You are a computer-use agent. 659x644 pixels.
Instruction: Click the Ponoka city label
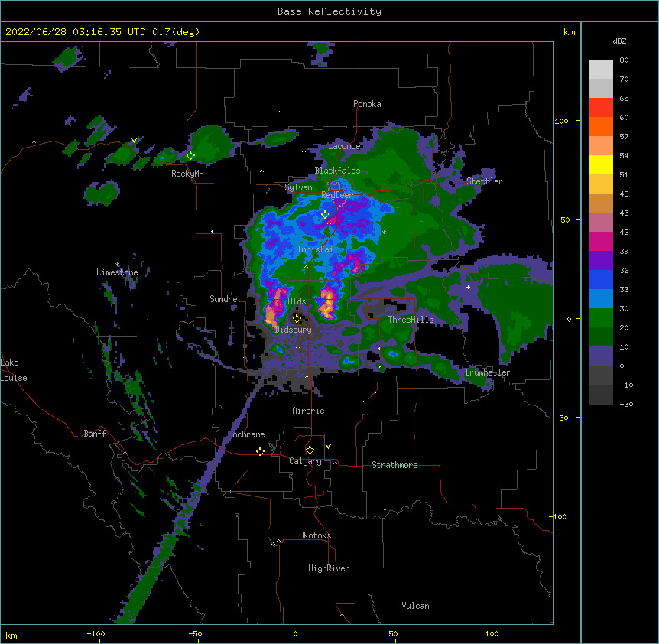coord(367,104)
